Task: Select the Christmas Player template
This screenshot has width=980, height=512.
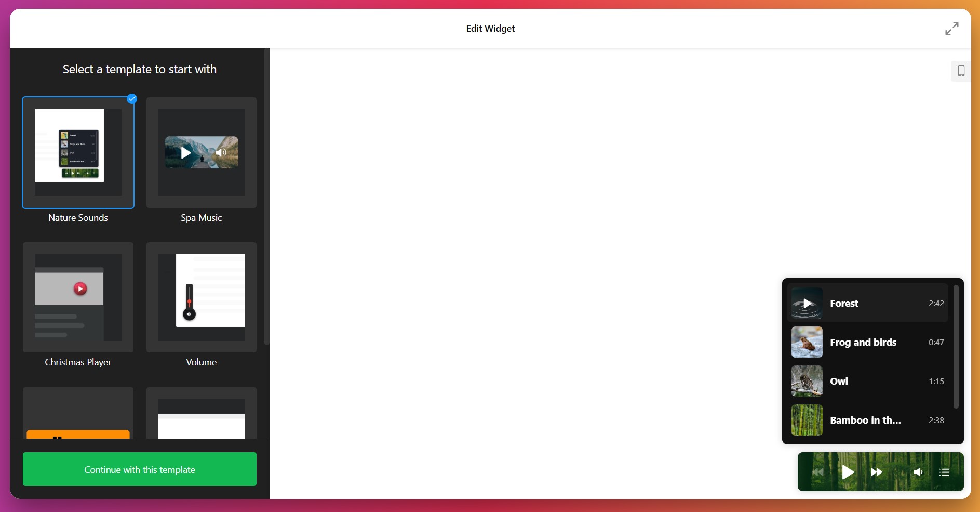Action: [78, 297]
